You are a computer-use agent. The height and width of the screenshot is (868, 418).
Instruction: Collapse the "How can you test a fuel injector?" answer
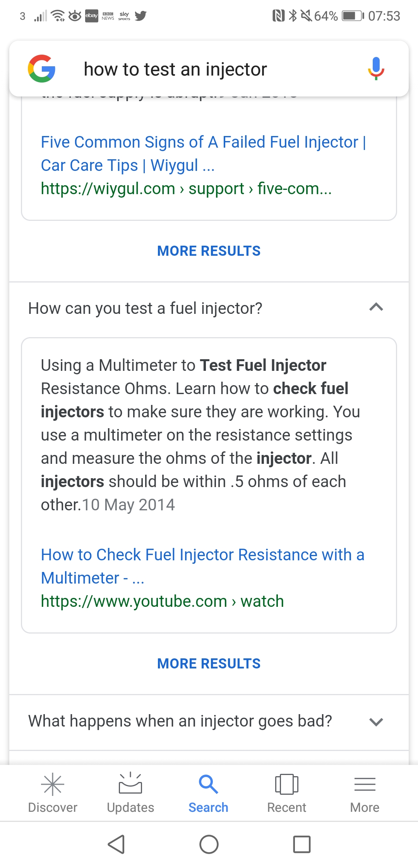(x=376, y=308)
